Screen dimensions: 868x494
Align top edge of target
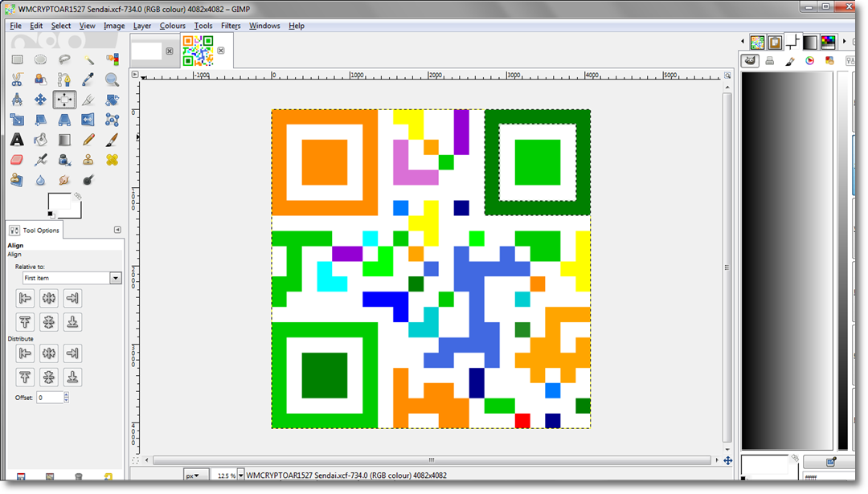point(25,322)
